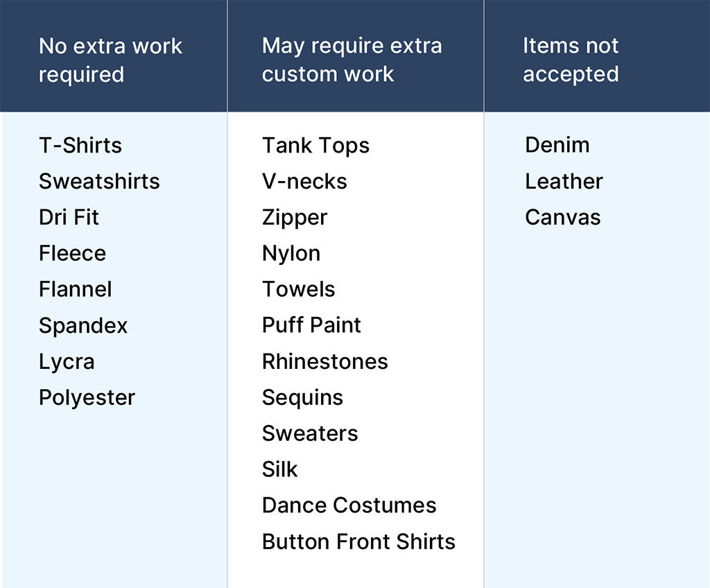Select Button Front Shirts entry
Image resolution: width=710 pixels, height=588 pixels.
[x=358, y=542]
